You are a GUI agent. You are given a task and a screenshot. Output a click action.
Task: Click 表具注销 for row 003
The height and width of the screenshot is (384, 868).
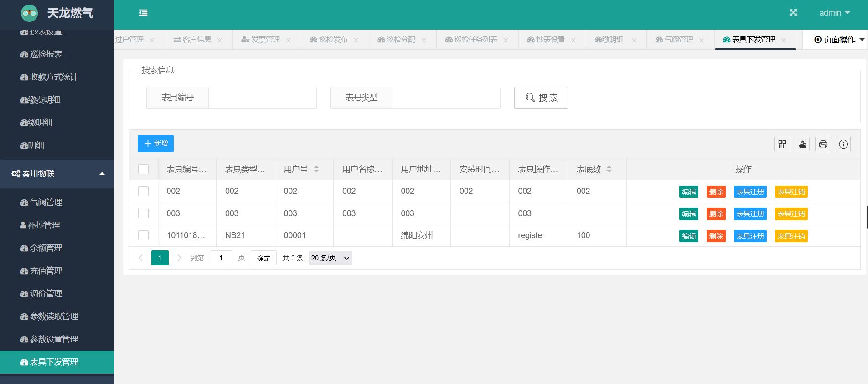(x=791, y=214)
